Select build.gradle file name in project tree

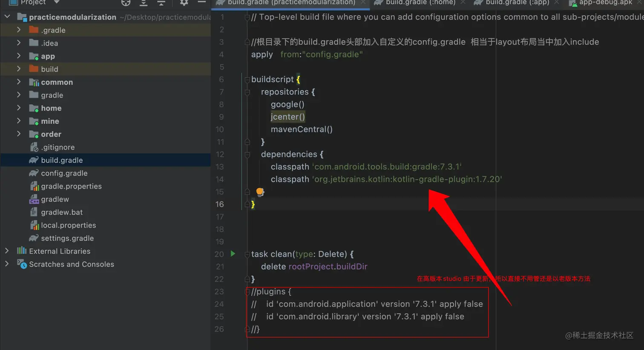62,160
